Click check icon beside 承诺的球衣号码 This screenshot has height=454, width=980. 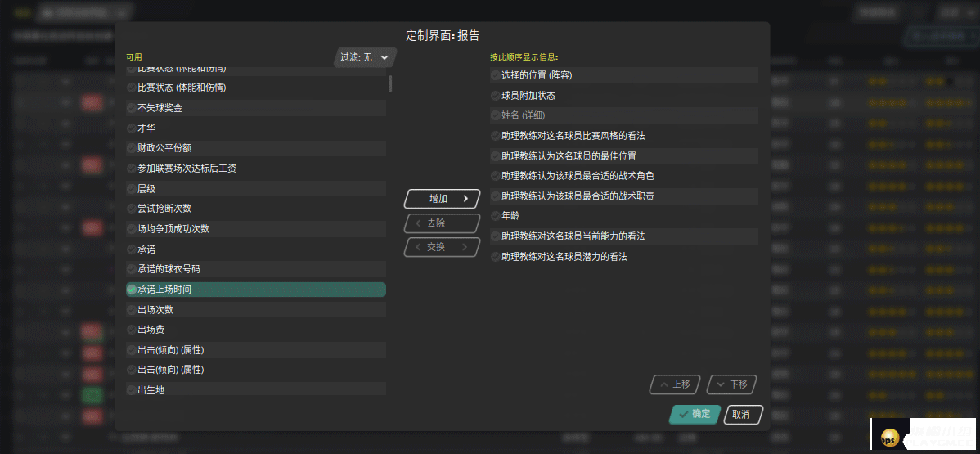(131, 269)
